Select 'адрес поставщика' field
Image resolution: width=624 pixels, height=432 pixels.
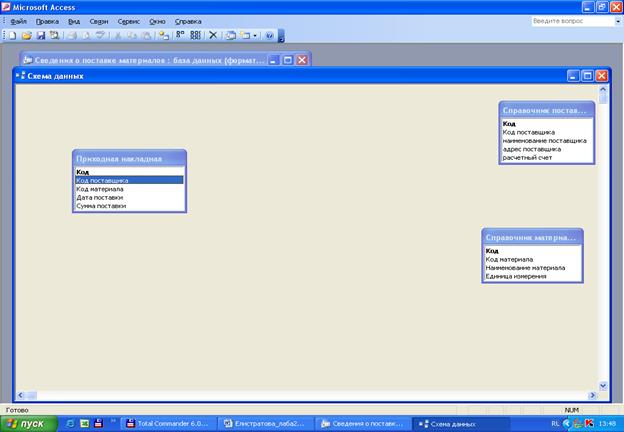click(x=547, y=149)
